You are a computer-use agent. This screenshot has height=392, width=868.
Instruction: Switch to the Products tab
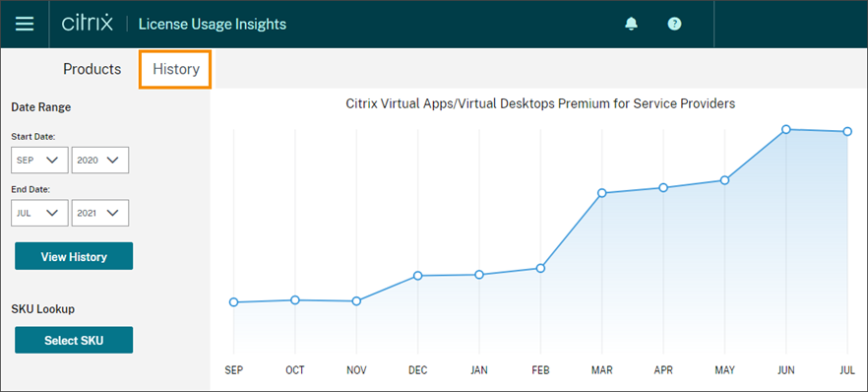[92, 69]
